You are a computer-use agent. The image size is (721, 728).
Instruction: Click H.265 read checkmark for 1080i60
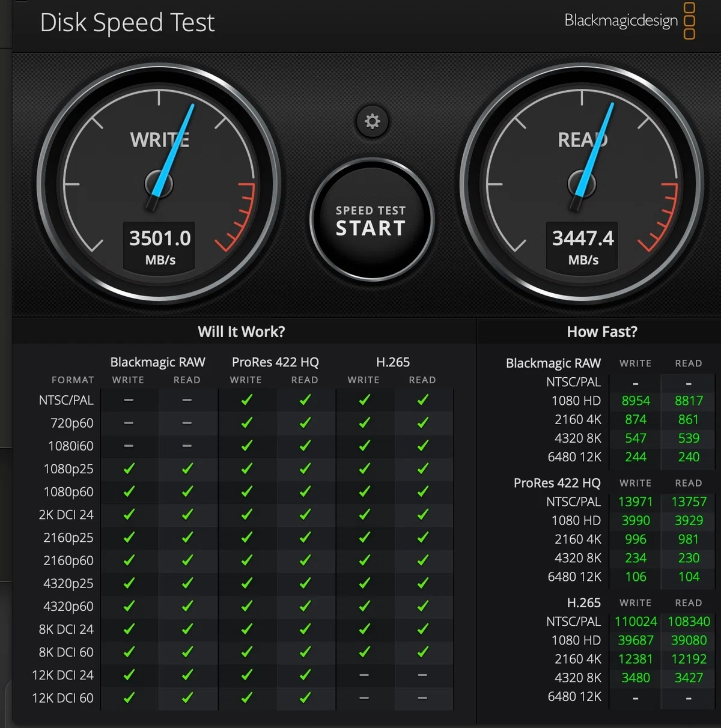click(423, 446)
